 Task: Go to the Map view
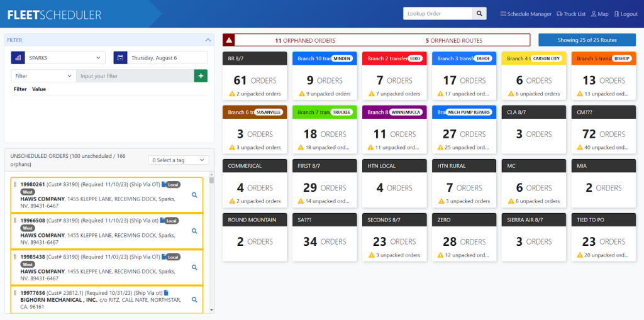point(599,14)
